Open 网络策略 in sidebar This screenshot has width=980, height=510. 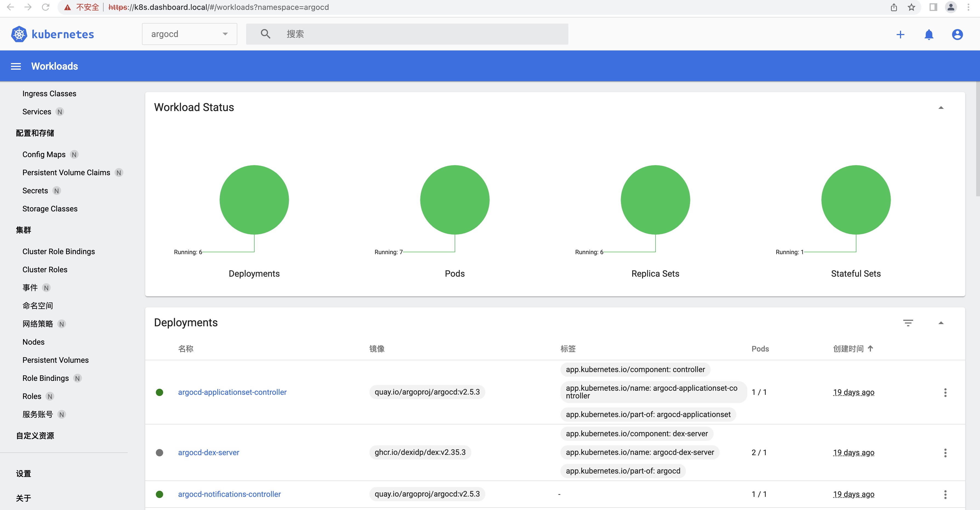click(x=38, y=324)
